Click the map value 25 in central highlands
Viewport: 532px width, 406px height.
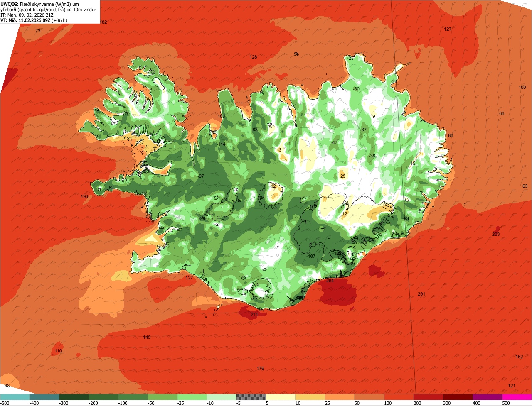pyautogui.click(x=343, y=176)
